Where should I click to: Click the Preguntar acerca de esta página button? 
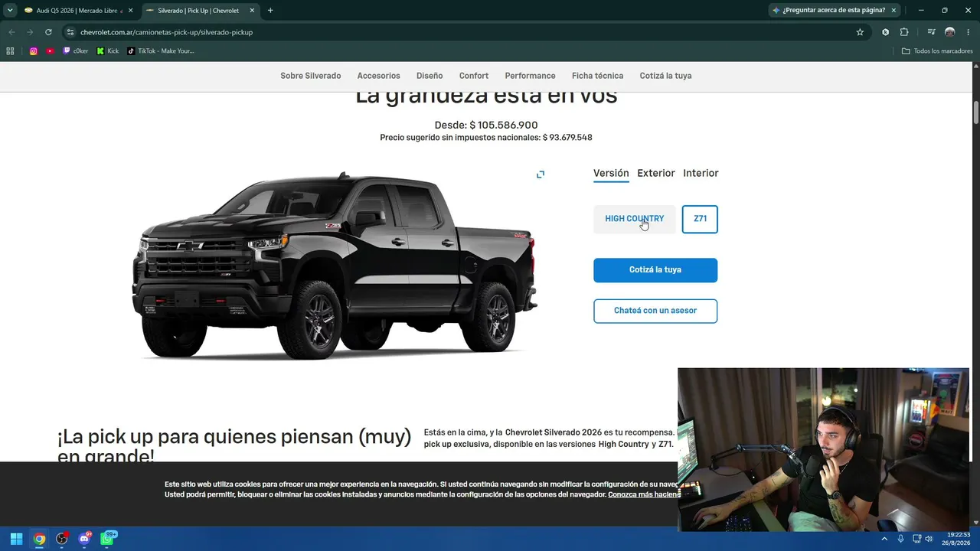coord(828,11)
